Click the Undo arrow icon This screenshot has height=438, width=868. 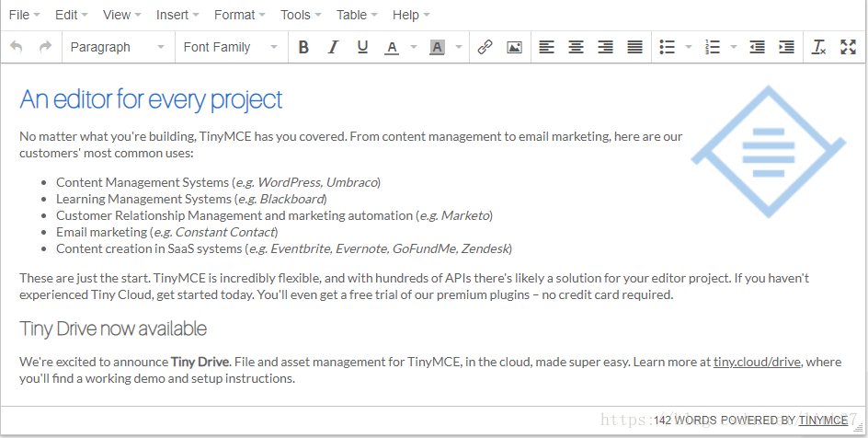pyautogui.click(x=17, y=47)
